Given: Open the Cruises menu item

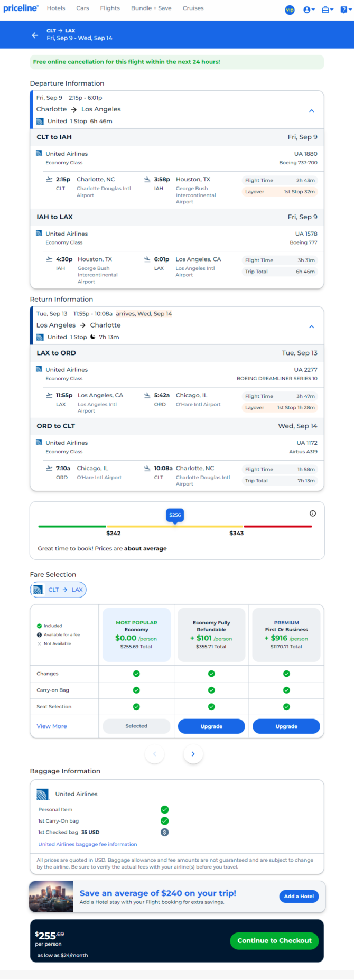Looking at the screenshot, I should click(x=193, y=8).
